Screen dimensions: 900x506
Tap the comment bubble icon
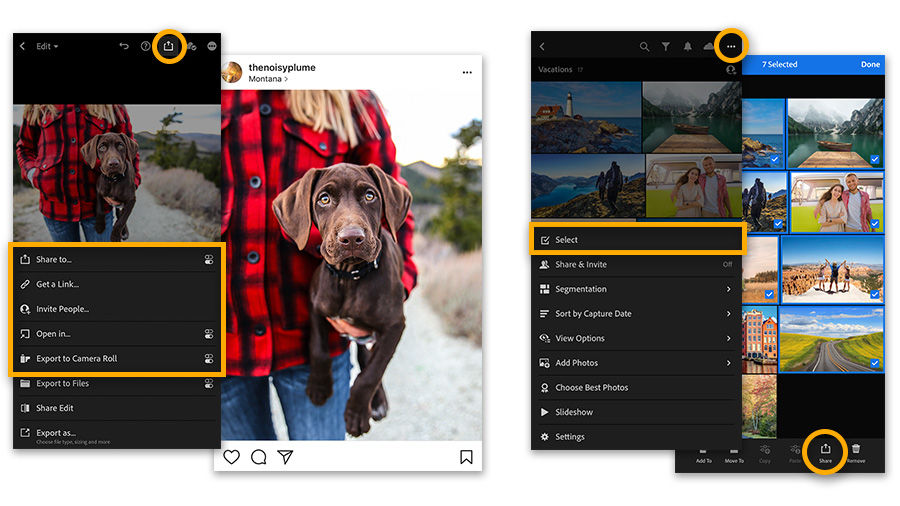(258, 457)
